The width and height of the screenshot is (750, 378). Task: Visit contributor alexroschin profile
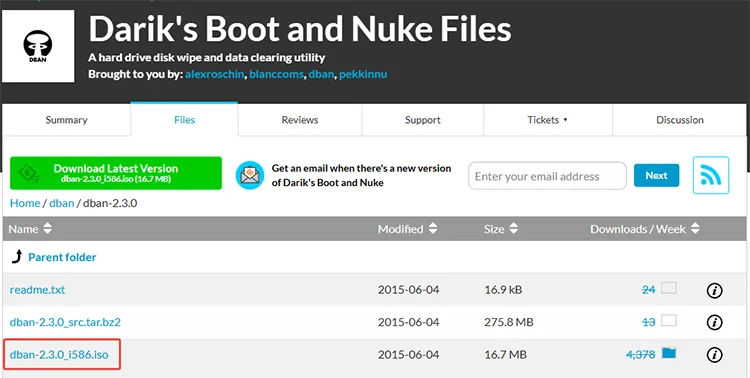pos(215,75)
